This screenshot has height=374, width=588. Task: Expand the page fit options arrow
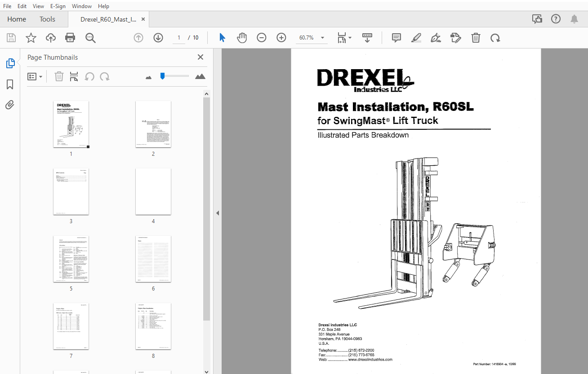[350, 38]
